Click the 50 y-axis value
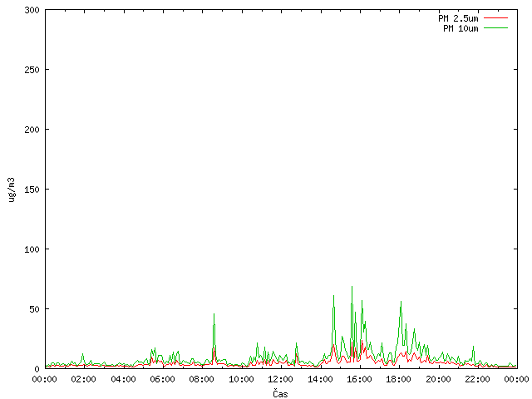532x399 pixels. tap(34, 309)
